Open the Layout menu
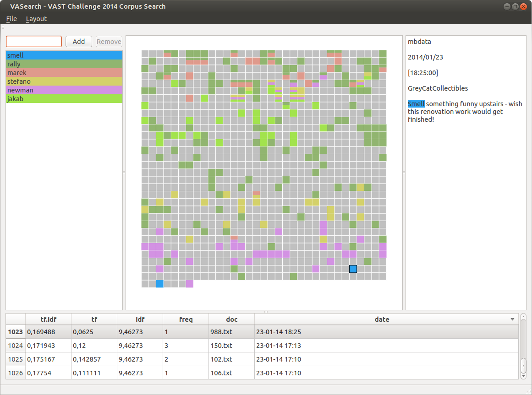 point(36,19)
